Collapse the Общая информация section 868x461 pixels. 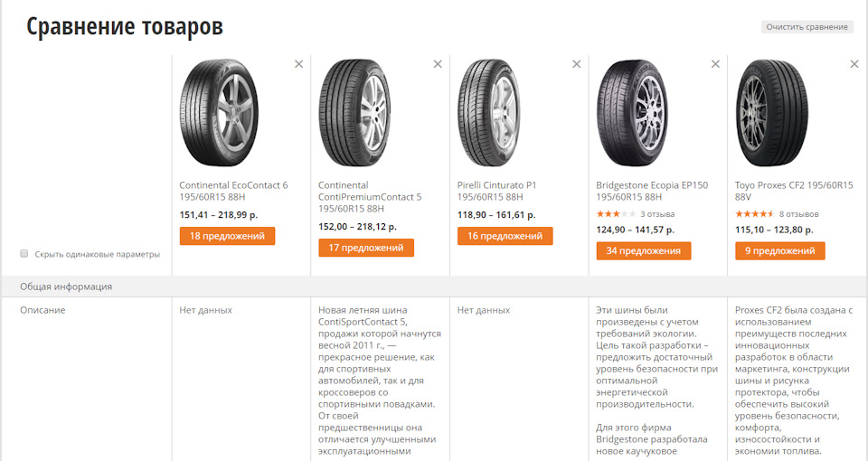click(66, 287)
